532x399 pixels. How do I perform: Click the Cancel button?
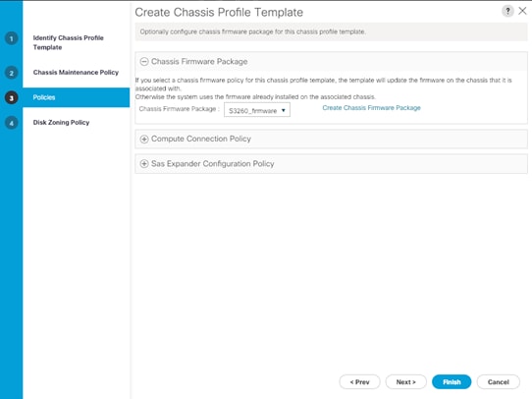coord(498,382)
